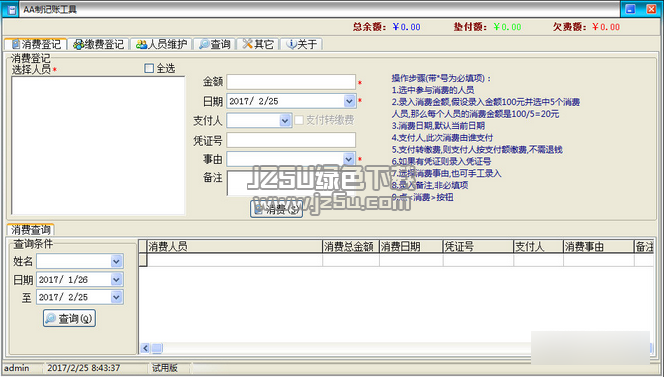Click the app icon in the title bar
The height and width of the screenshot is (377, 664).
11,9
